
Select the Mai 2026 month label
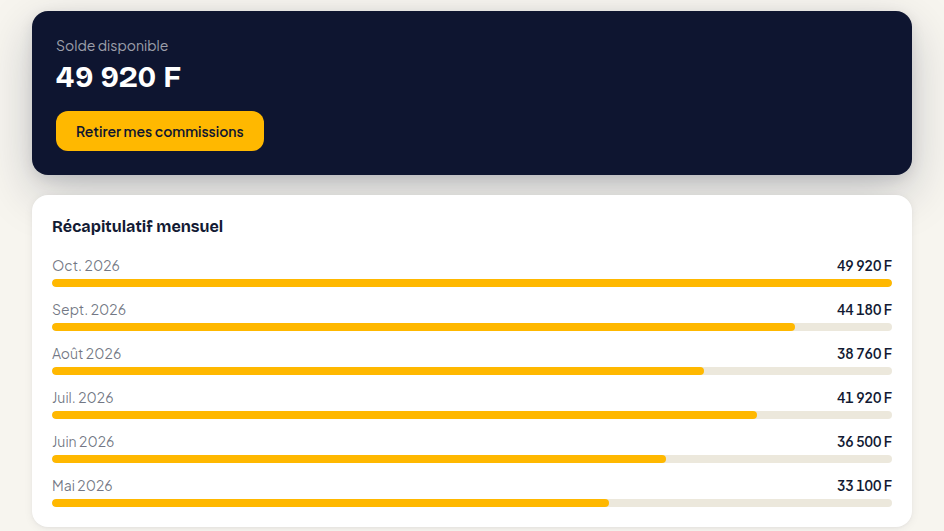coord(82,485)
